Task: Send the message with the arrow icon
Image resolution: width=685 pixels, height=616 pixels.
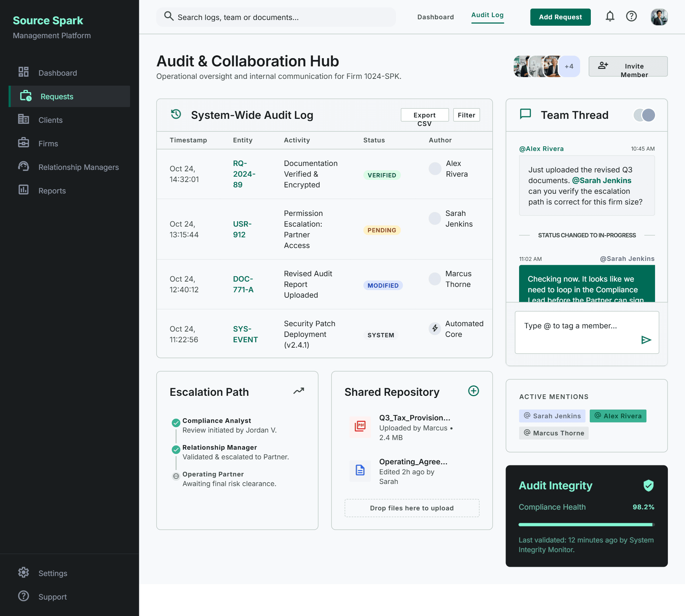Action: tap(646, 340)
